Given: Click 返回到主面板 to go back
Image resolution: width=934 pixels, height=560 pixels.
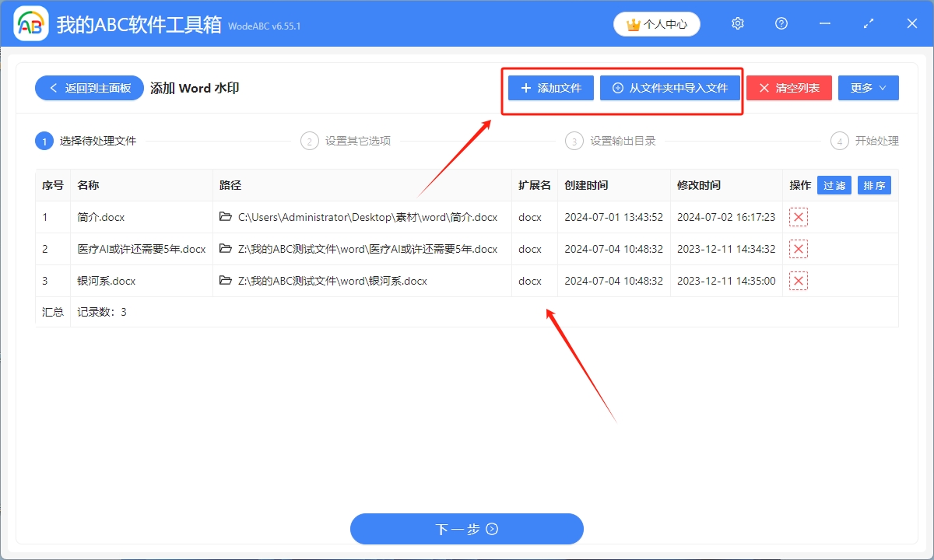Looking at the screenshot, I should pyautogui.click(x=89, y=88).
